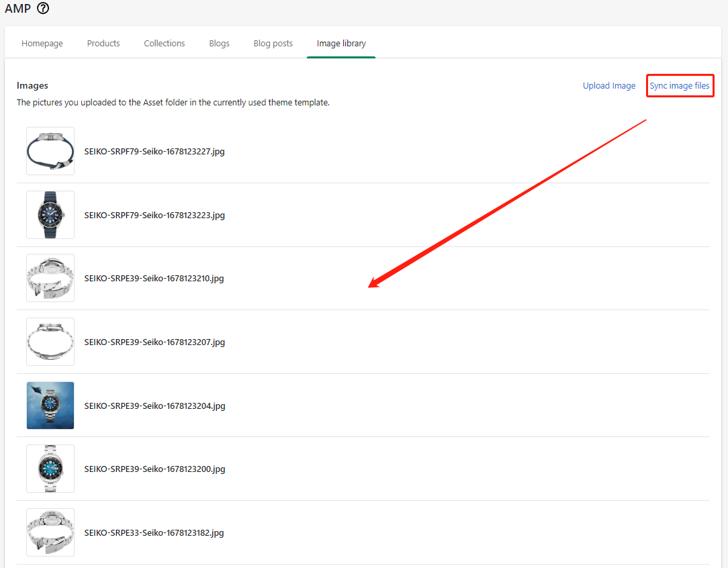Open the Collections tab
This screenshot has height=568, width=728.
pyautogui.click(x=165, y=43)
